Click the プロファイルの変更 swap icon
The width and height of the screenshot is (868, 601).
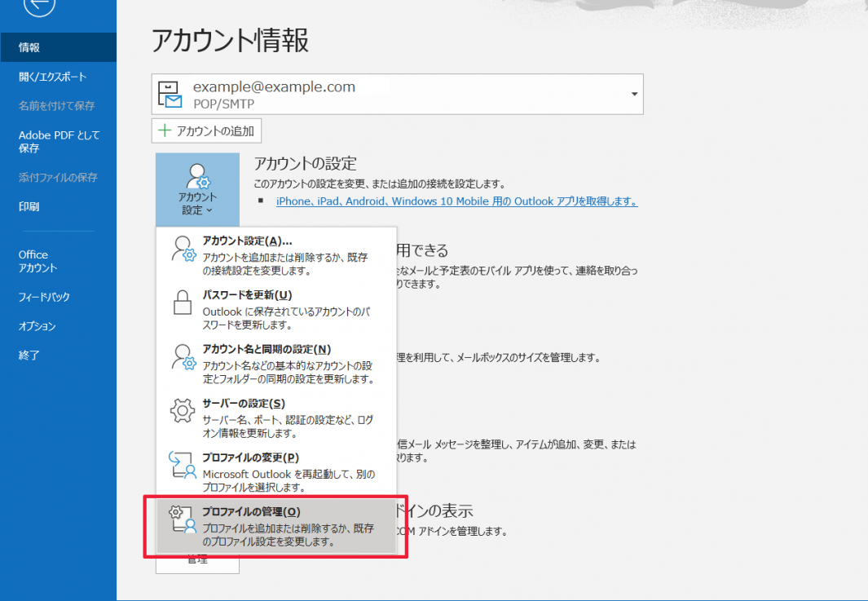183,465
